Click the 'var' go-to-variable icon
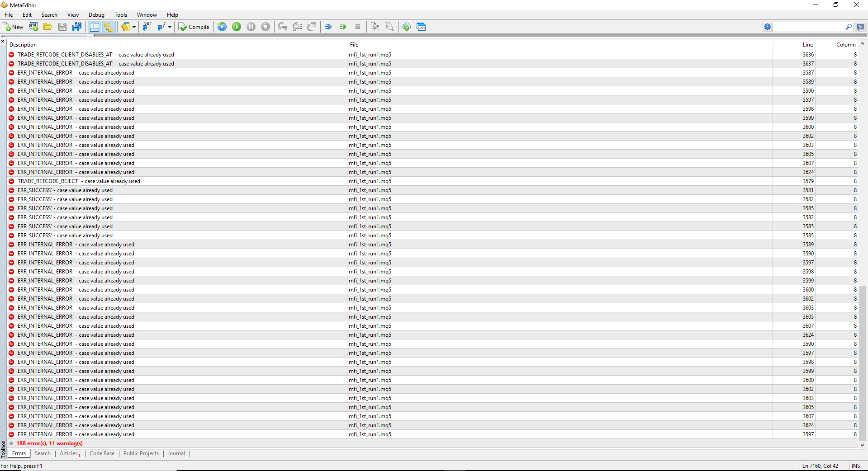 point(147,27)
